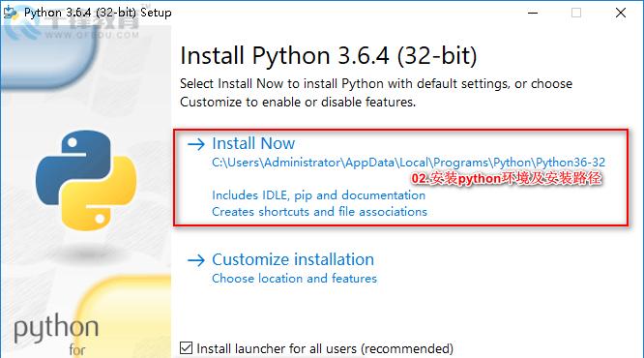Minimize the Python Setup window
The height and width of the screenshot is (358, 644).
tap(533, 14)
